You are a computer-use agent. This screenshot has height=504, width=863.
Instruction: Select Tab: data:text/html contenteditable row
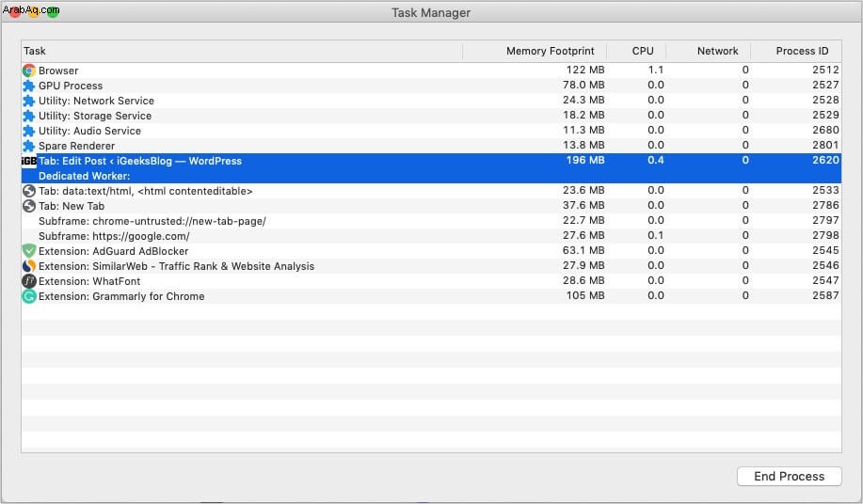coord(431,191)
